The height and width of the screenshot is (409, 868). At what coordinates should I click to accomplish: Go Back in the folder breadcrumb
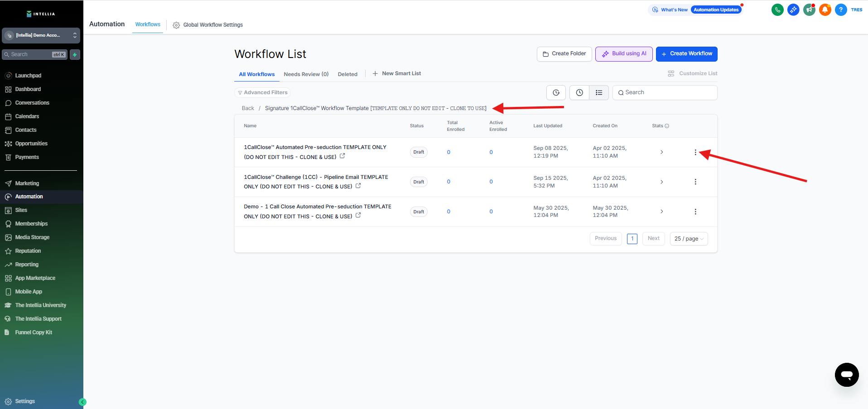(x=248, y=108)
